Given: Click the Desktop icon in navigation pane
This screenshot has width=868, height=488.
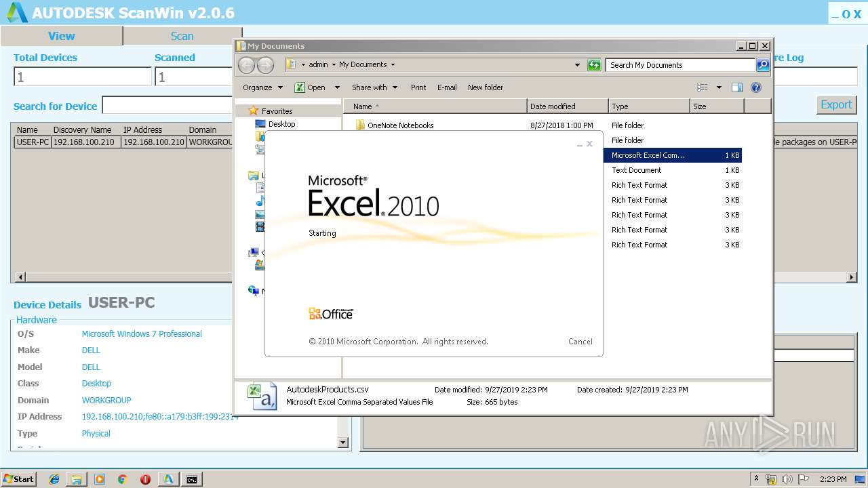Looking at the screenshot, I should (x=260, y=124).
